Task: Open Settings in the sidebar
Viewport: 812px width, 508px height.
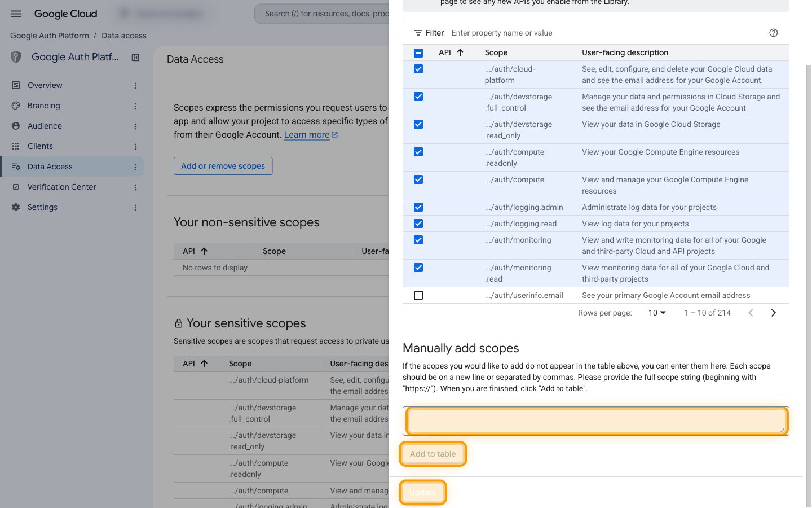Action: 42,207
